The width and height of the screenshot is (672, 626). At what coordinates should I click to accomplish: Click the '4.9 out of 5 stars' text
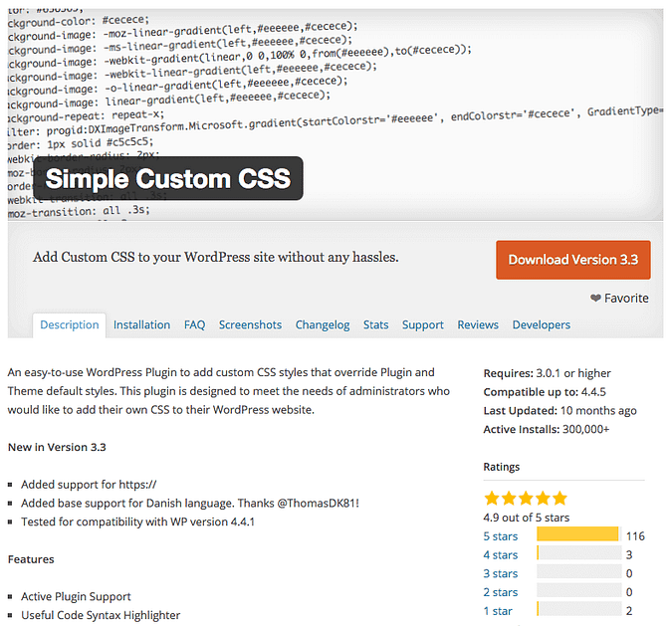527,518
